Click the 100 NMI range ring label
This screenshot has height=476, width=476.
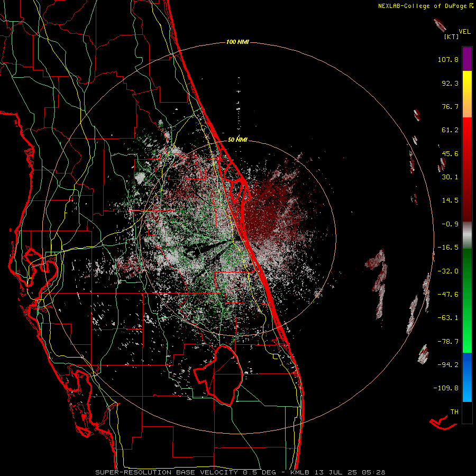point(237,42)
